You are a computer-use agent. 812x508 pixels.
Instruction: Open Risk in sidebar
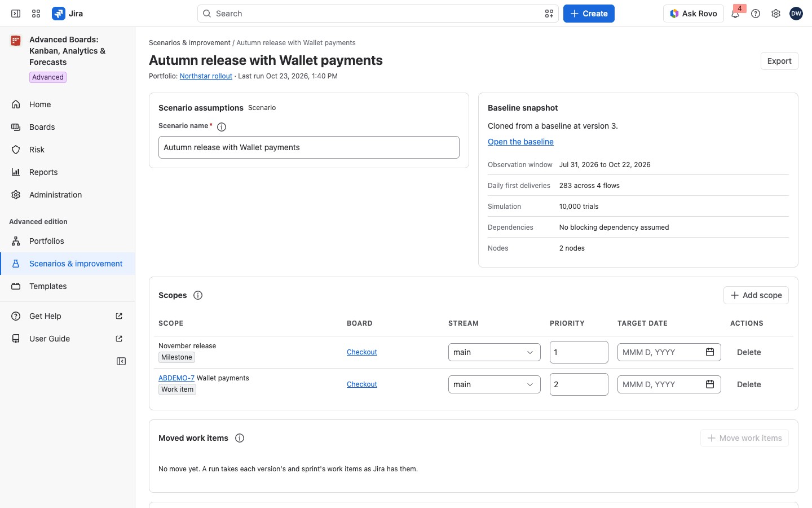tap(68, 150)
